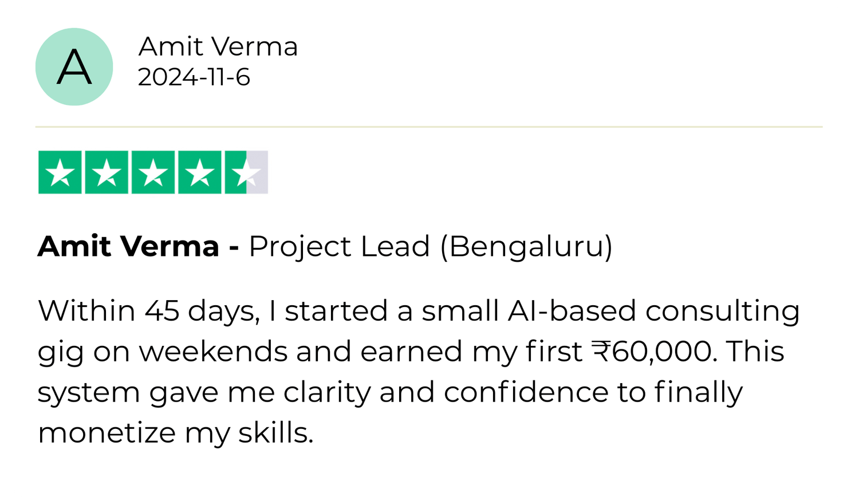Screen dimensions: 859x504
Task: Click the ₹60,000 earnings amount
Action: (x=654, y=351)
